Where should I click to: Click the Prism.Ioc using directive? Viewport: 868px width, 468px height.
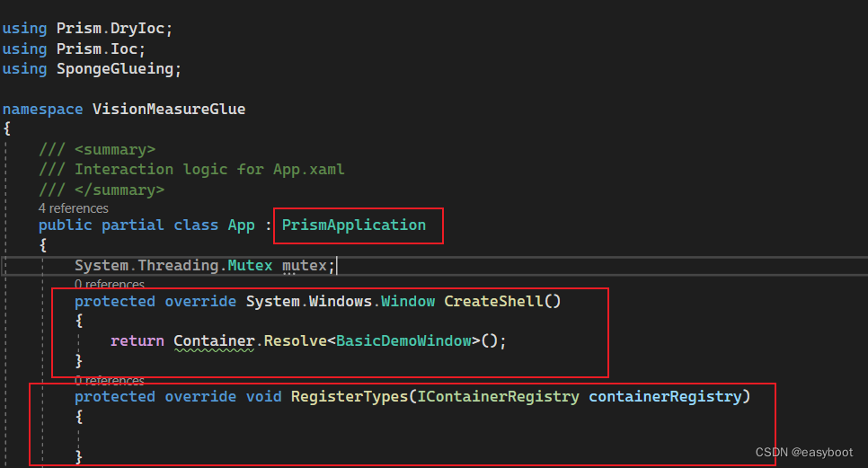[x=74, y=49]
